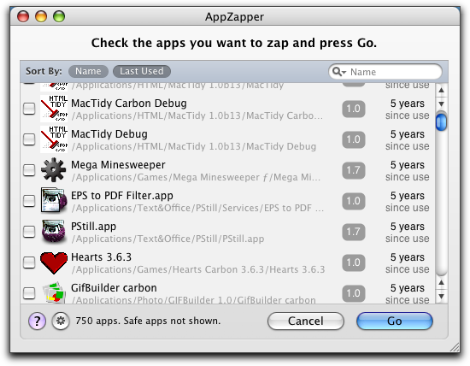The height and width of the screenshot is (366, 470).
Task: Click the blue vertical scrollbar thumb
Action: [441, 122]
